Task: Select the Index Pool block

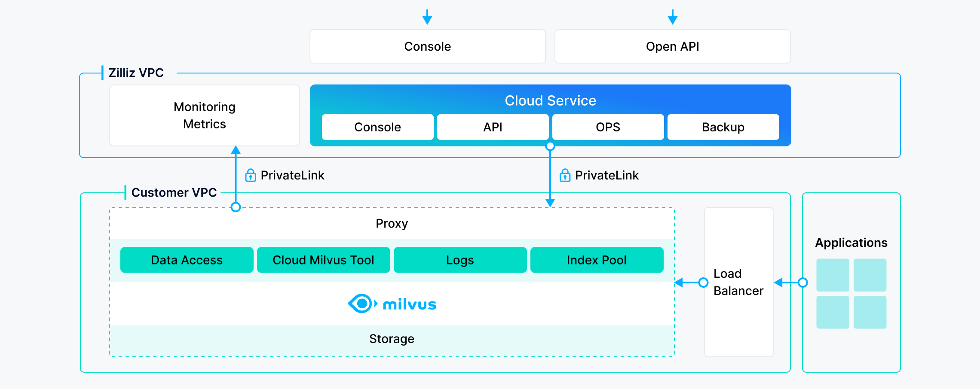Action: point(597,260)
